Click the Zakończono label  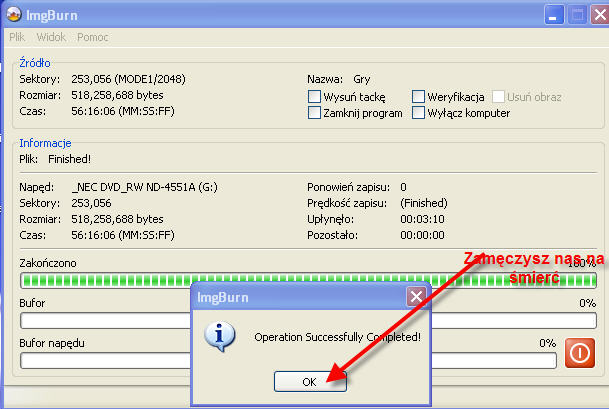click(48, 263)
